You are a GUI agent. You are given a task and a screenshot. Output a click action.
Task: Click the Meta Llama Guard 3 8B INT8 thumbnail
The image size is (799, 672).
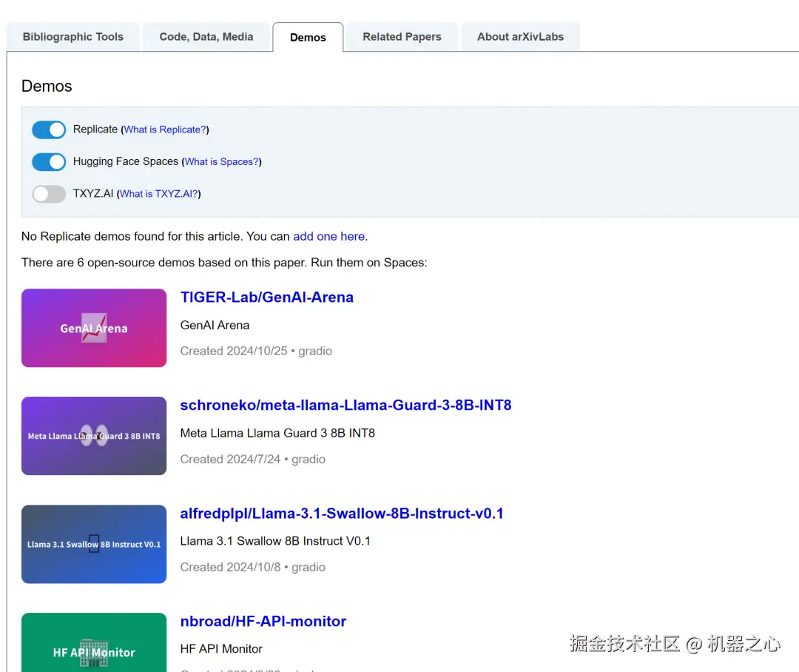click(94, 436)
